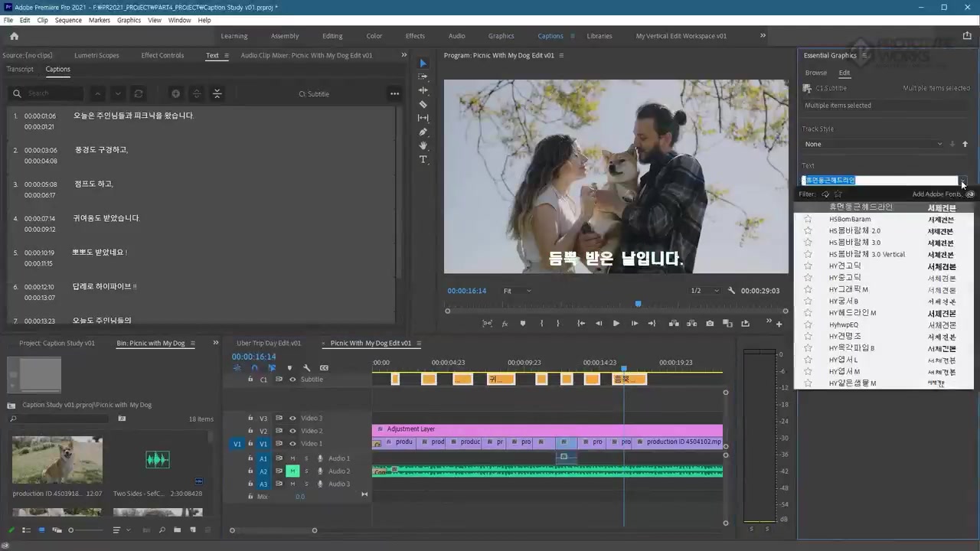
Task: Switch to the Transcript tab
Action: [20, 69]
